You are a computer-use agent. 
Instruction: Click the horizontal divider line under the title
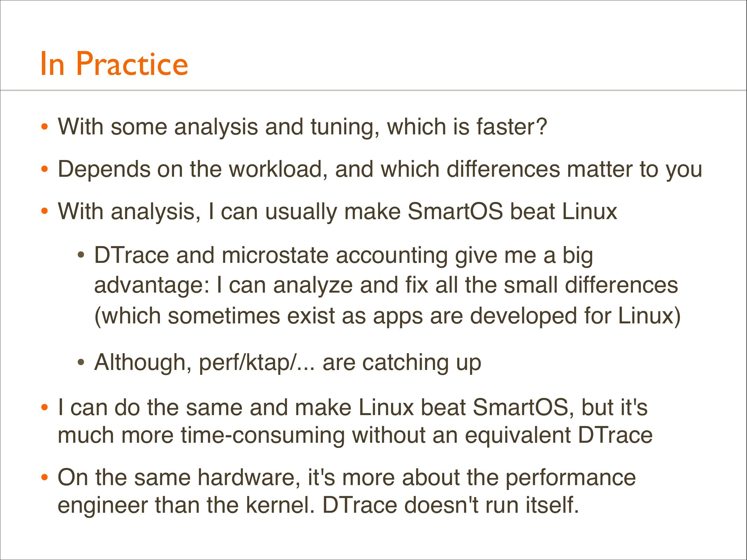(x=373, y=90)
